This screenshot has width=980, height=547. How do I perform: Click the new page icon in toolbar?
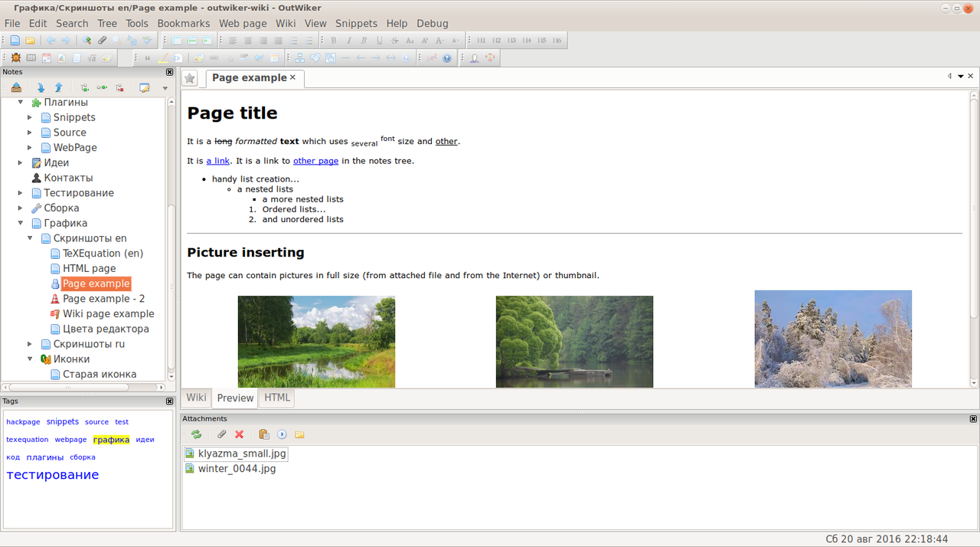[x=15, y=41]
